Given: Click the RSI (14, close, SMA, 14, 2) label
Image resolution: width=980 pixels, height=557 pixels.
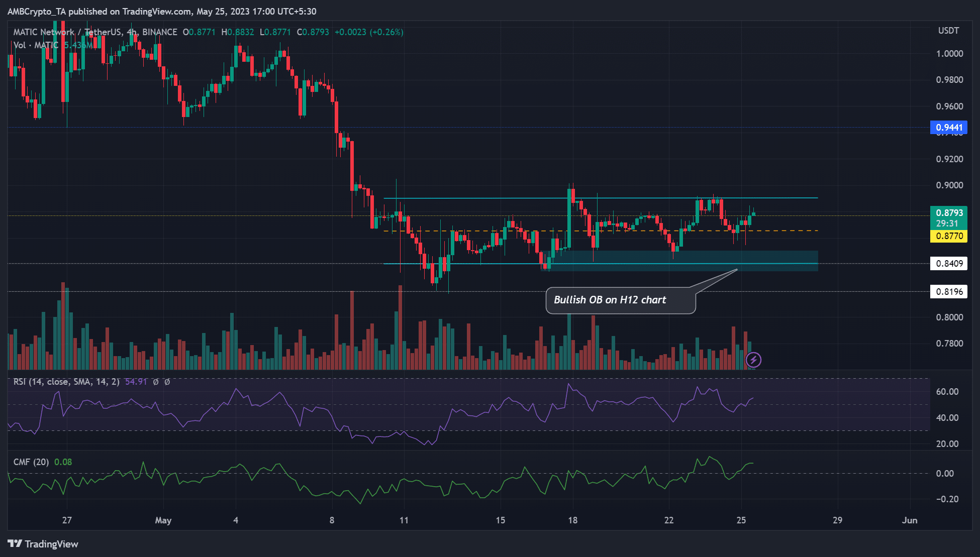Looking at the screenshot, I should click(x=66, y=382).
